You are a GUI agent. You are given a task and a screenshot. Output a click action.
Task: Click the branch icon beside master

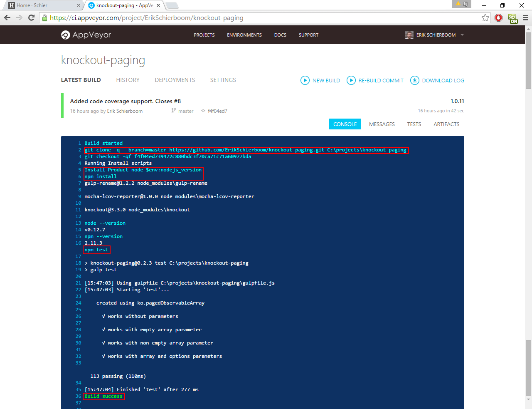click(x=173, y=111)
